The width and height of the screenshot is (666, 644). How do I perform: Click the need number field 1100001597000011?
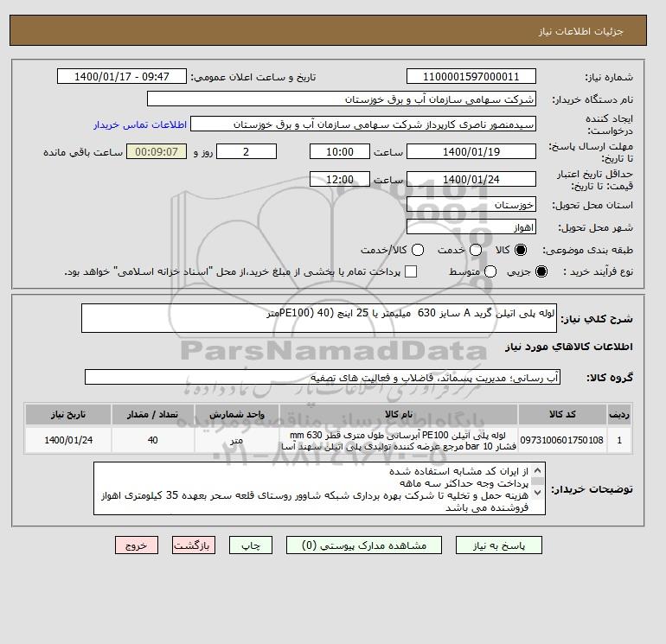tap(471, 76)
